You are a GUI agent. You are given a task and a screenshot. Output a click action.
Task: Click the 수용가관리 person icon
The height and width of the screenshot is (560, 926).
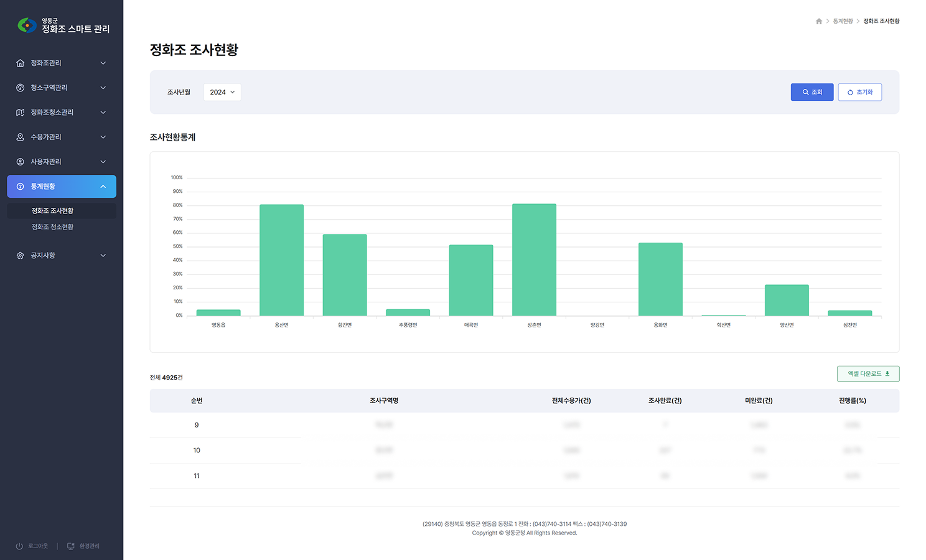[x=21, y=137]
